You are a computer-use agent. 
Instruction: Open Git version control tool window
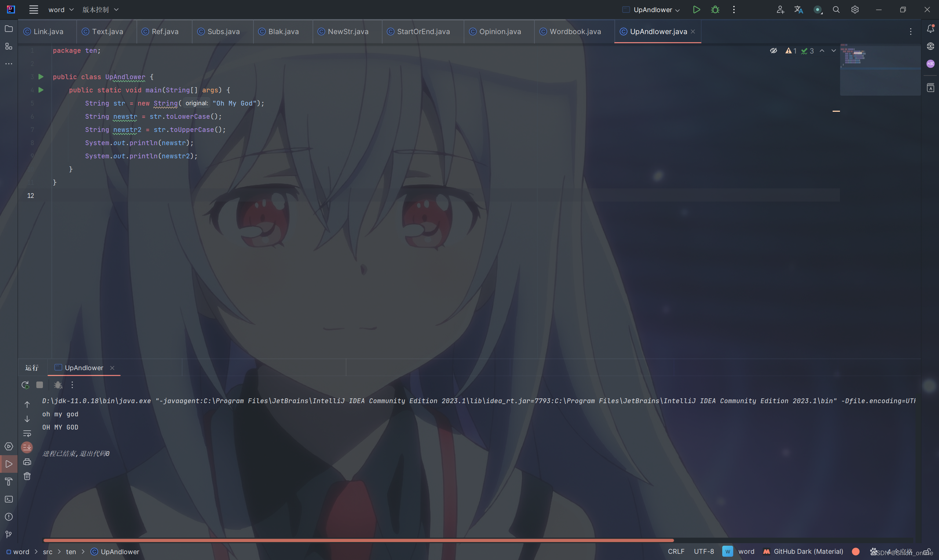(x=9, y=534)
